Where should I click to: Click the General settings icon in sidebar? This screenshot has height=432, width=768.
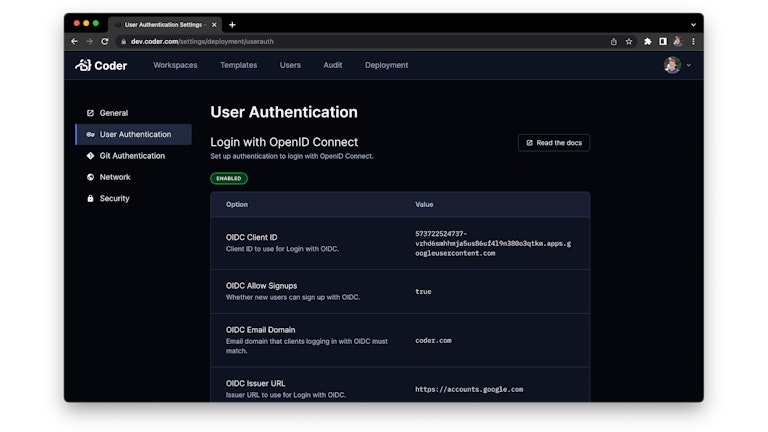pyautogui.click(x=90, y=113)
